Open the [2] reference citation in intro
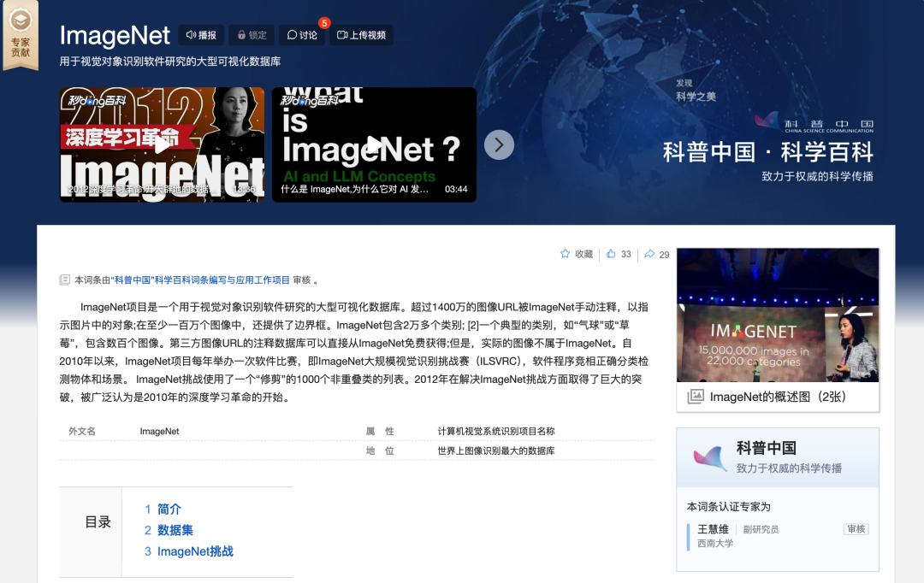This screenshot has height=583, width=924. (x=473, y=325)
